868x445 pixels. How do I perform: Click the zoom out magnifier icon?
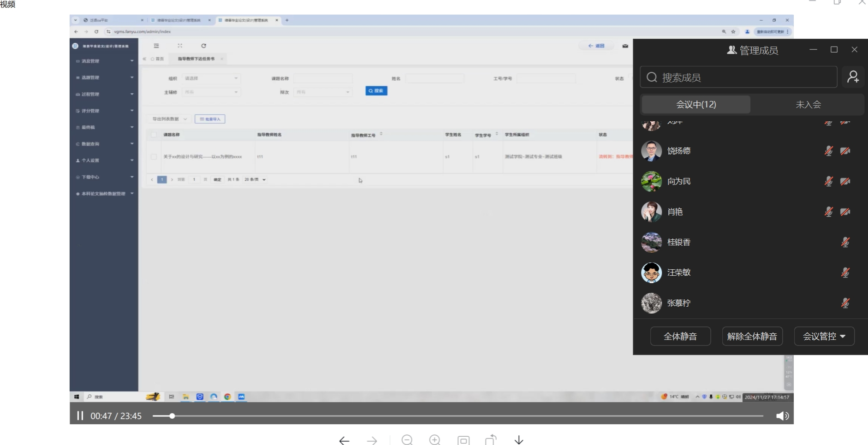[x=407, y=440]
